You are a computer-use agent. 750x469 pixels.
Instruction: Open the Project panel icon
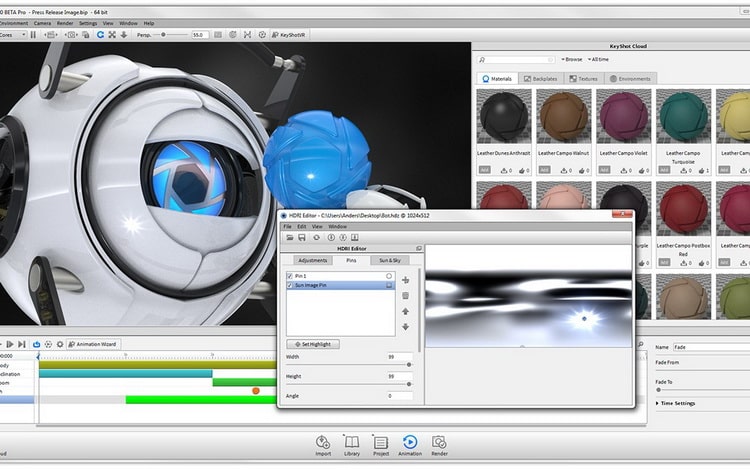pyautogui.click(x=381, y=441)
